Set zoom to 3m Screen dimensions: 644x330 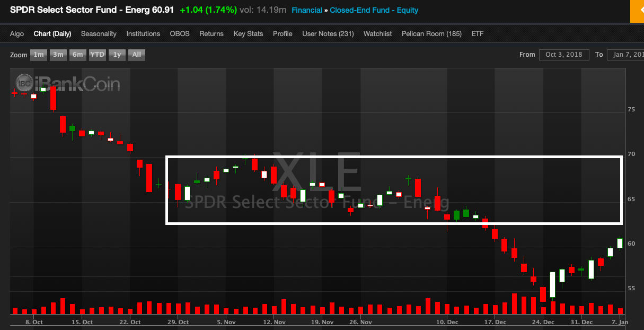(58, 55)
